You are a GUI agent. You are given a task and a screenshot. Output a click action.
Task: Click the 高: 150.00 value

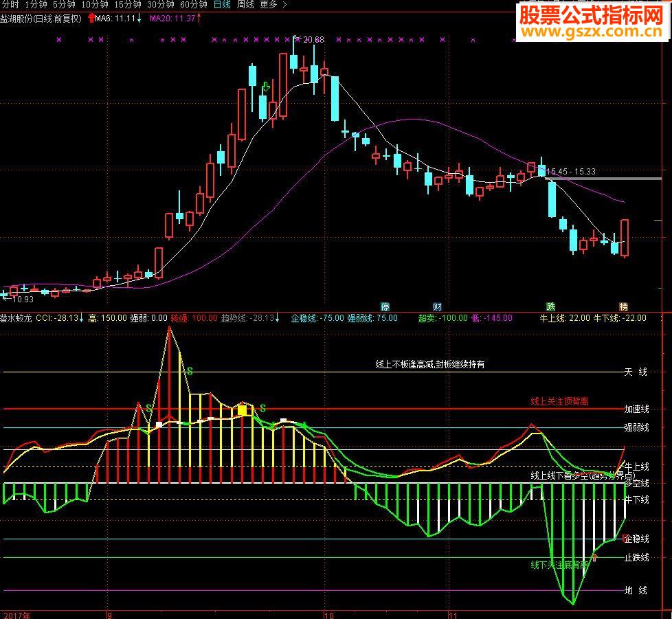tap(108, 318)
